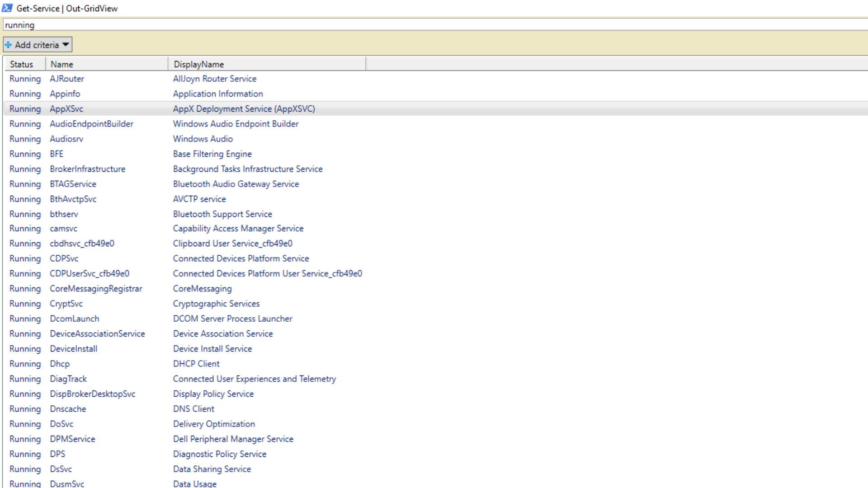This screenshot has width=868, height=488.
Task: Click 'Connected Devices Platform Service' display name
Action: 241,258
